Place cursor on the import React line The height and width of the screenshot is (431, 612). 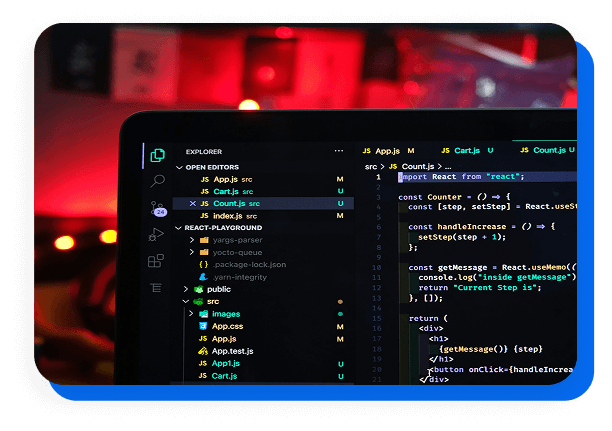[461, 176]
